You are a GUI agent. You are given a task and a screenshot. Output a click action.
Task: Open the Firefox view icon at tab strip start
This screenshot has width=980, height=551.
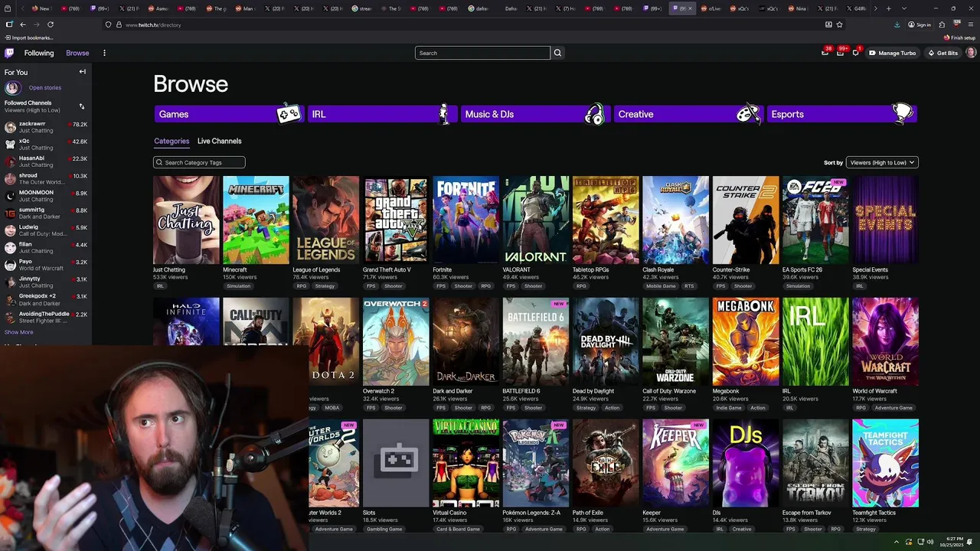[x=7, y=8]
